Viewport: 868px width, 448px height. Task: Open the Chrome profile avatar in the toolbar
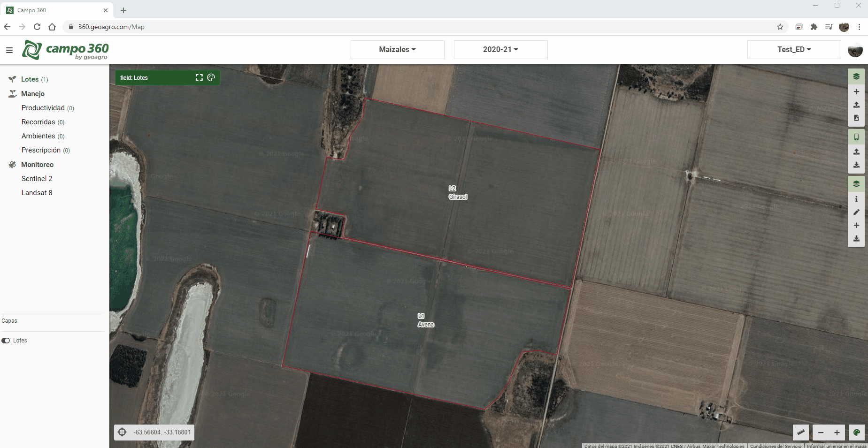(844, 27)
